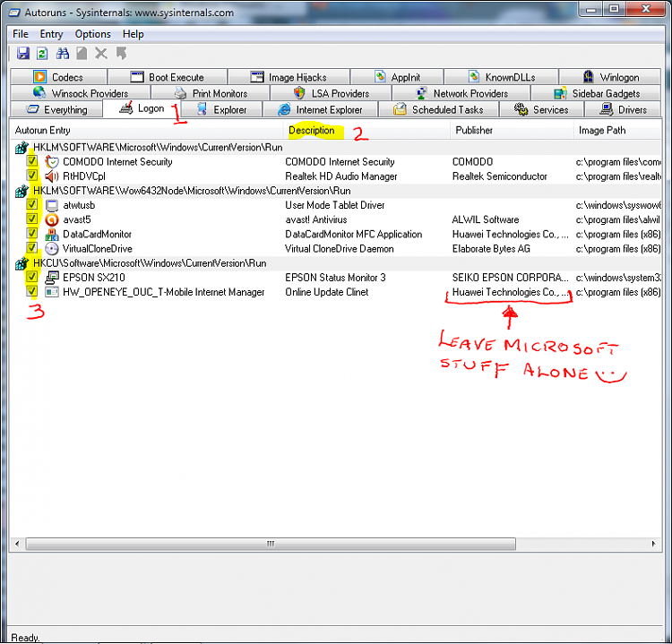This screenshot has width=672, height=644.
Task: Click the EPSON SX210 printer icon
Action: click(x=52, y=278)
